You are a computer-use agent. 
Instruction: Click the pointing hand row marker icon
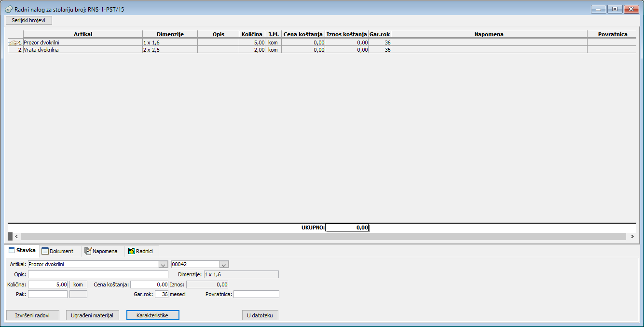[13, 43]
